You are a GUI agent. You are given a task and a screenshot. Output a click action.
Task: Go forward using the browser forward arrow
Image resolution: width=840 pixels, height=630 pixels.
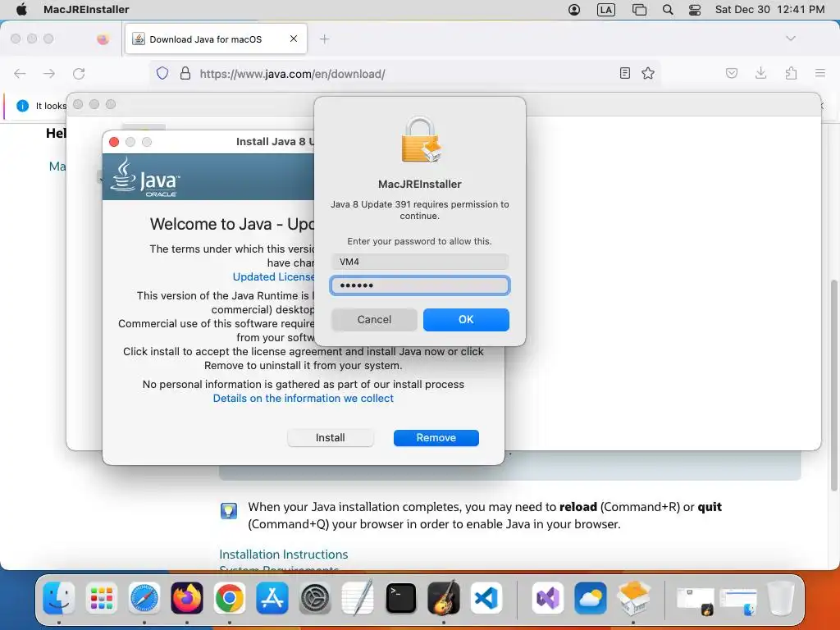point(49,73)
